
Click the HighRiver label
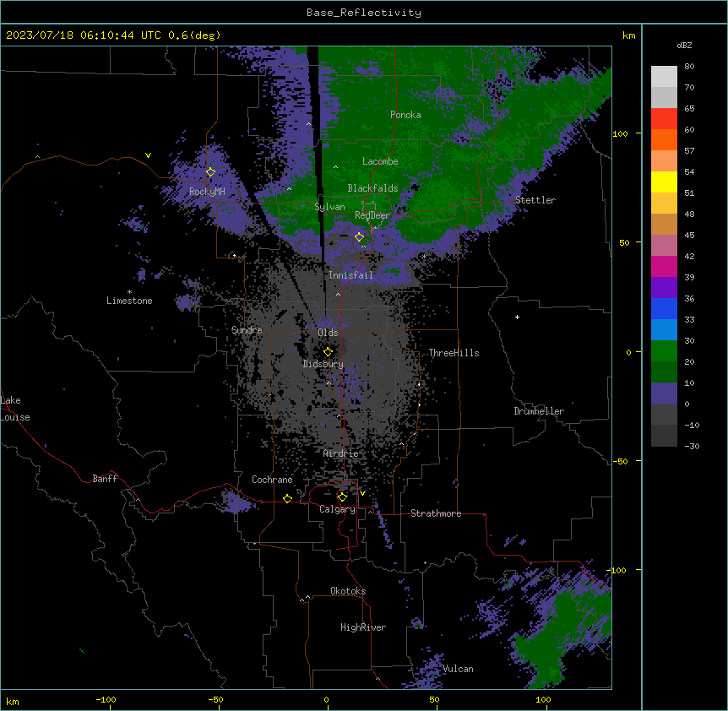click(363, 627)
